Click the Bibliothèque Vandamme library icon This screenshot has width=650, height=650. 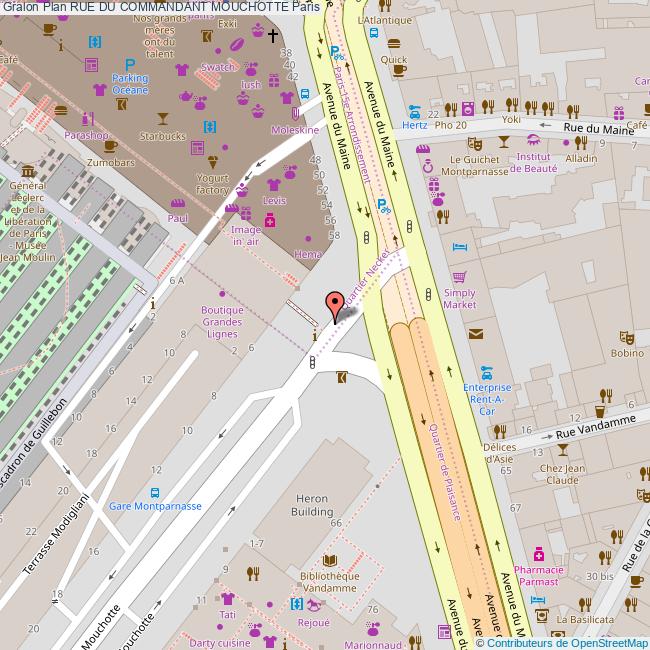pos(329,563)
